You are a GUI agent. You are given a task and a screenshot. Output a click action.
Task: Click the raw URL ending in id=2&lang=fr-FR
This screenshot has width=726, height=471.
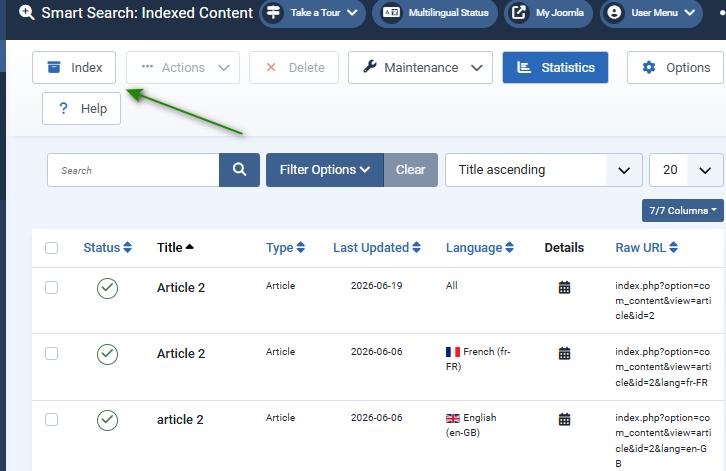(663, 367)
